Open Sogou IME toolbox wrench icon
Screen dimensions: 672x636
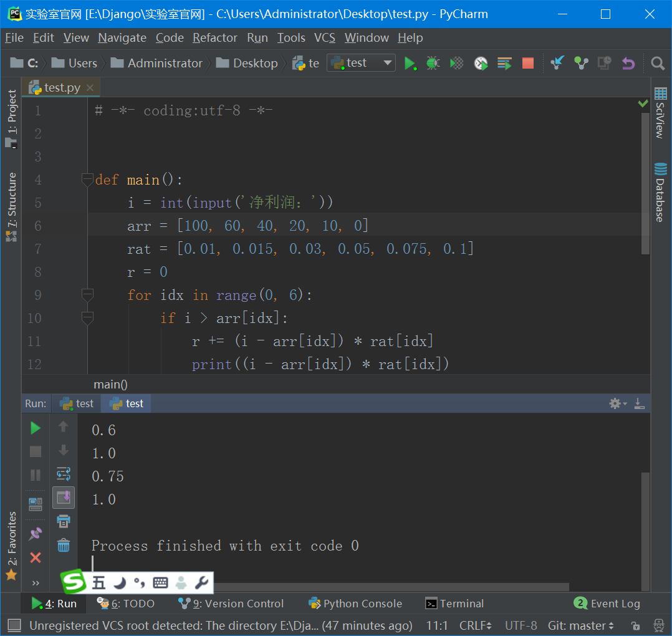click(x=201, y=583)
